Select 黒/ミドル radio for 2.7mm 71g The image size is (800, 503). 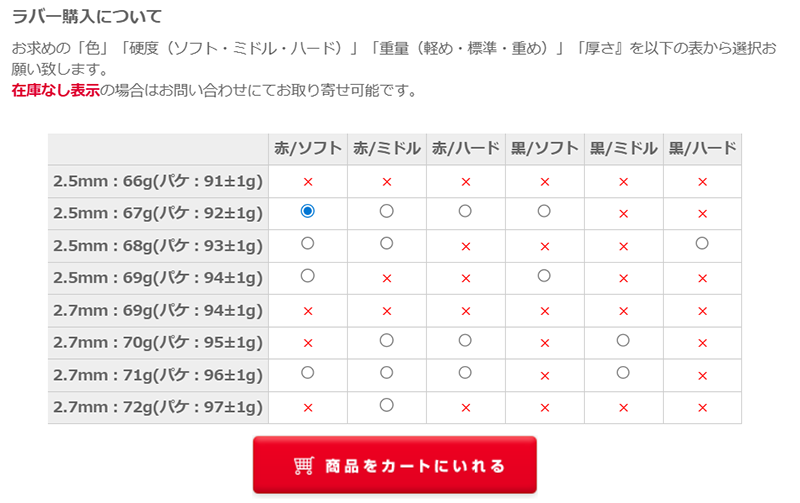point(623,372)
